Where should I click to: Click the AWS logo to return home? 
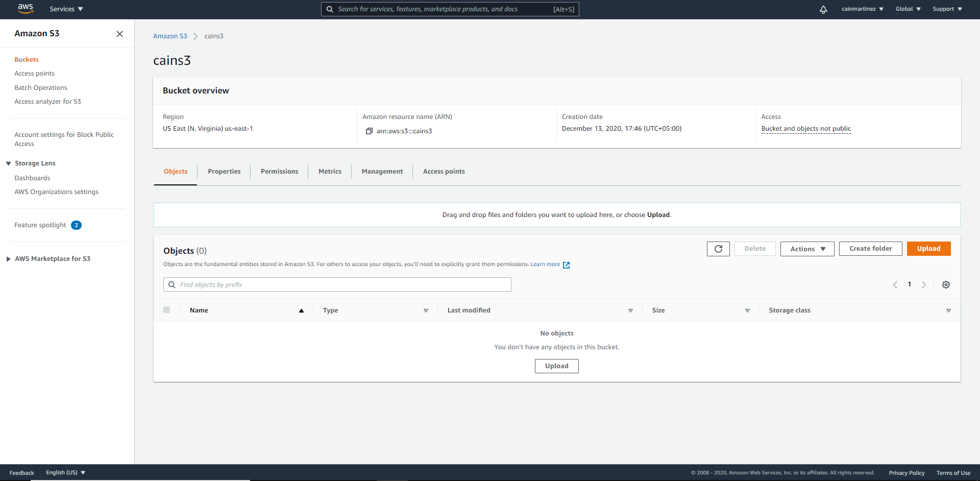(x=25, y=9)
